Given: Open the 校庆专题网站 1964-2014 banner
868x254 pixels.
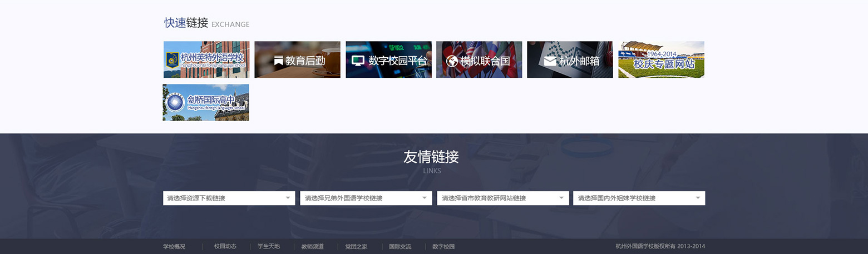Looking at the screenshot, I should tap(661, 59).
